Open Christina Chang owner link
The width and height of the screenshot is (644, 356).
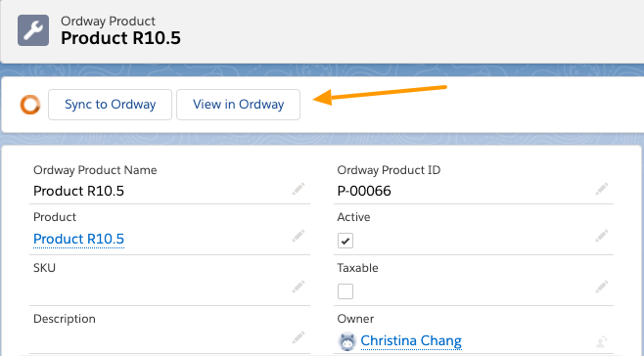pos(411,340)
